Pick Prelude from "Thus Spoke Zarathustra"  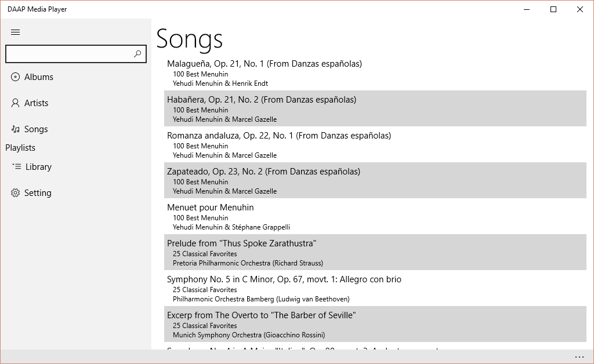pos(242,243)
